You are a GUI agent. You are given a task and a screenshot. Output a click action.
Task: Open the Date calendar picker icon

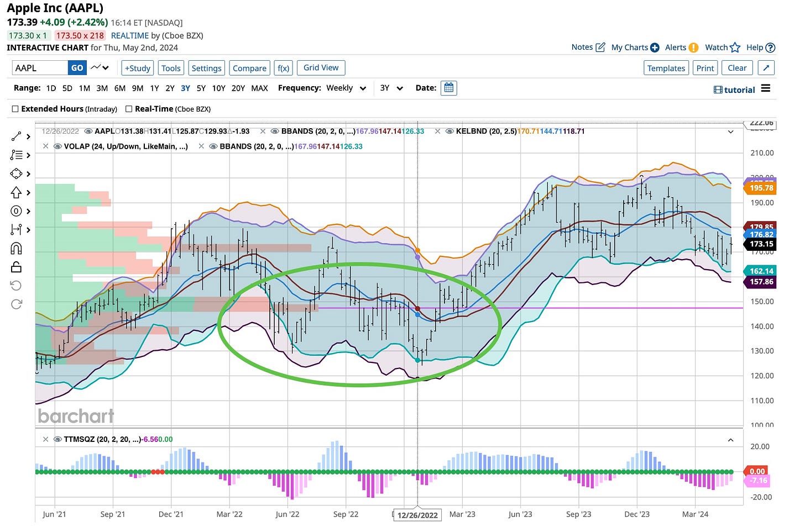click(x=449, y=88)
